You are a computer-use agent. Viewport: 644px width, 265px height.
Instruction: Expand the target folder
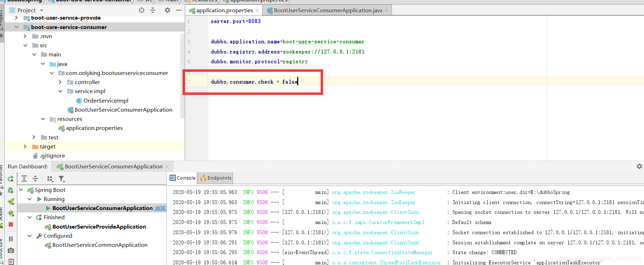25,146
